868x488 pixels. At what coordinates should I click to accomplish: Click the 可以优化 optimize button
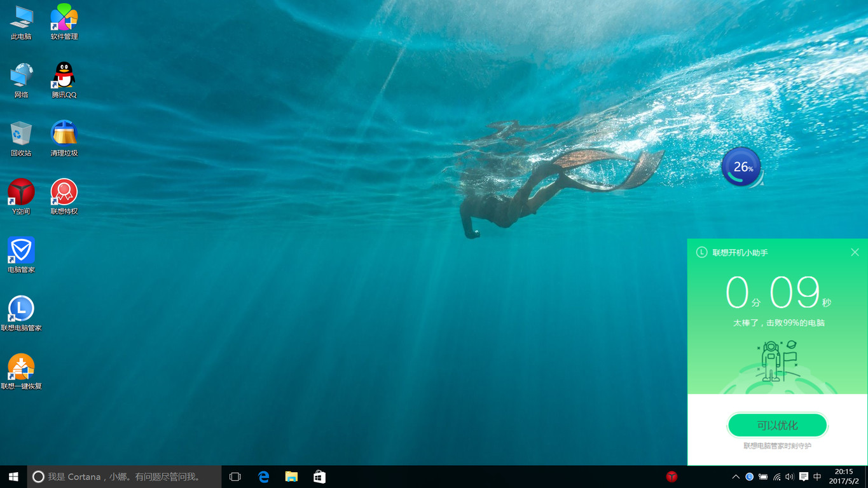click(777, 425)
